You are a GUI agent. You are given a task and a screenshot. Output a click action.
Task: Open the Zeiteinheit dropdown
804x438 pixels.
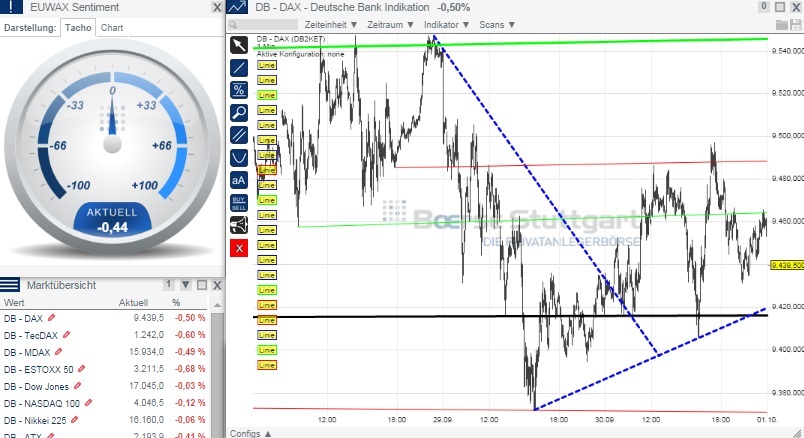tap(331, 25)
